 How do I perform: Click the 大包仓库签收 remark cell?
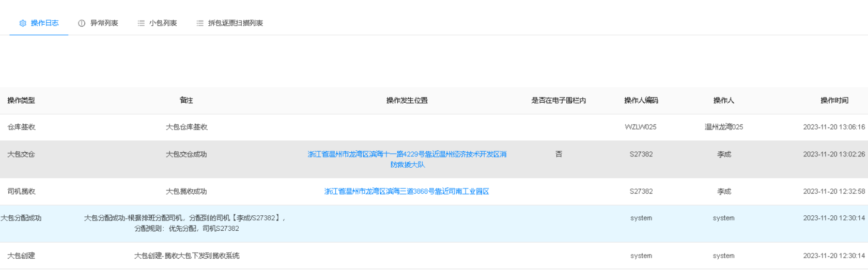click(187, 127)
